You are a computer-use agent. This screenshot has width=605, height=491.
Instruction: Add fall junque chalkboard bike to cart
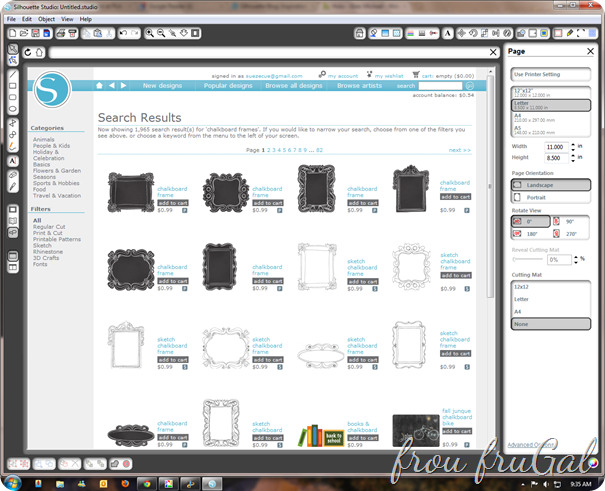456,431
